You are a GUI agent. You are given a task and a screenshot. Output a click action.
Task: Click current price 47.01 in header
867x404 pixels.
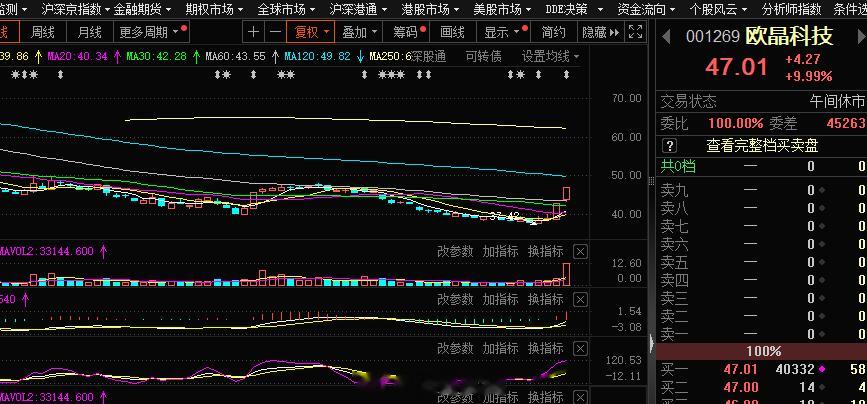[737, 67]
